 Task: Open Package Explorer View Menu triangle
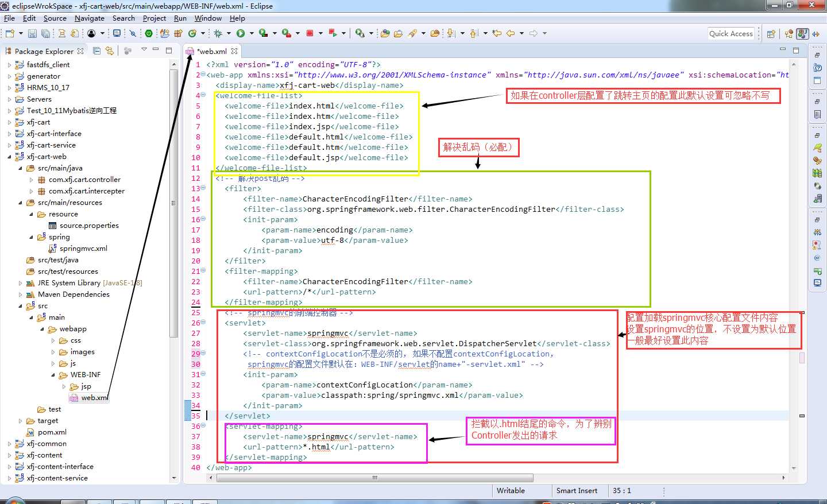pyautogui.click(x=144, y=50)
